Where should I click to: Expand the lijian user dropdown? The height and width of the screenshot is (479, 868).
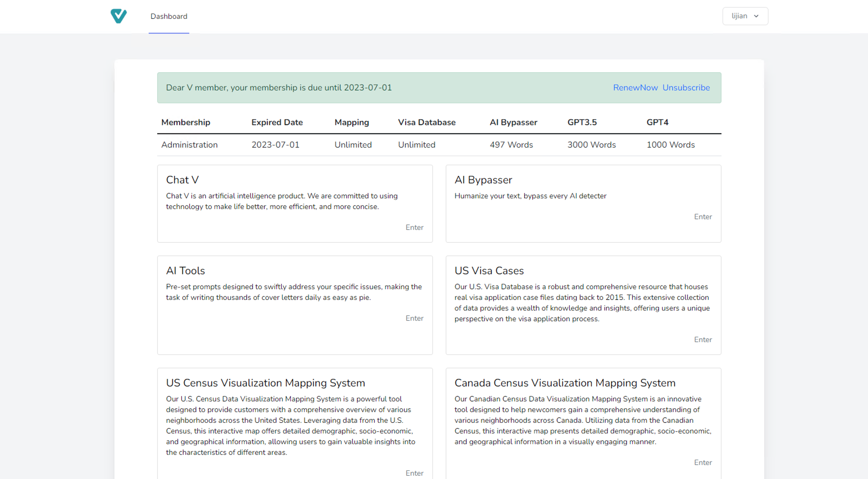tap(739, 16)
